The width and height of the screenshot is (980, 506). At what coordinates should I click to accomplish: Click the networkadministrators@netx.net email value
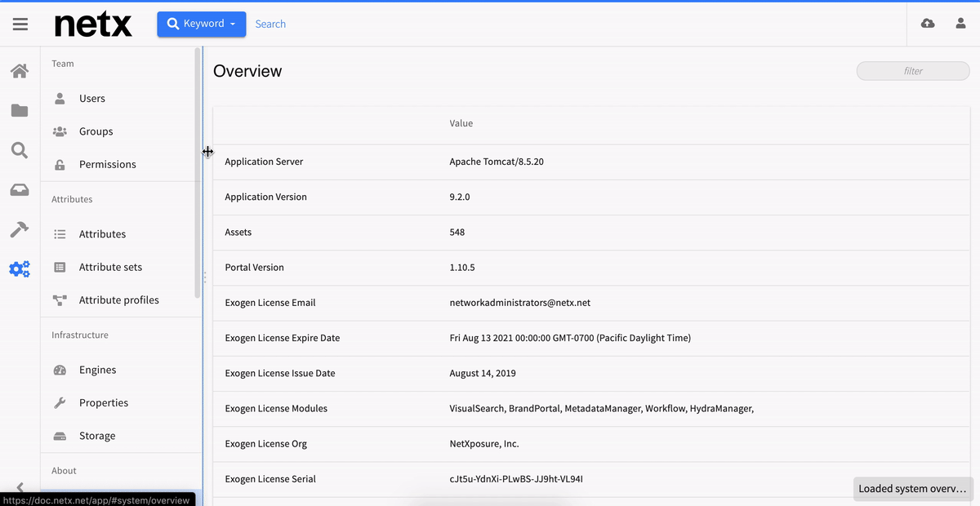(x=520, y=303)
